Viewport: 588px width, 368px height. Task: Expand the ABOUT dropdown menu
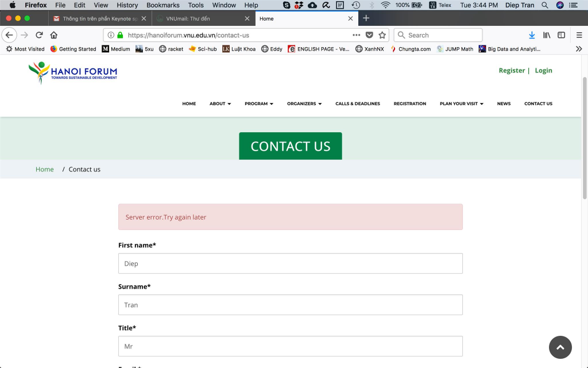tap(220, 104)
